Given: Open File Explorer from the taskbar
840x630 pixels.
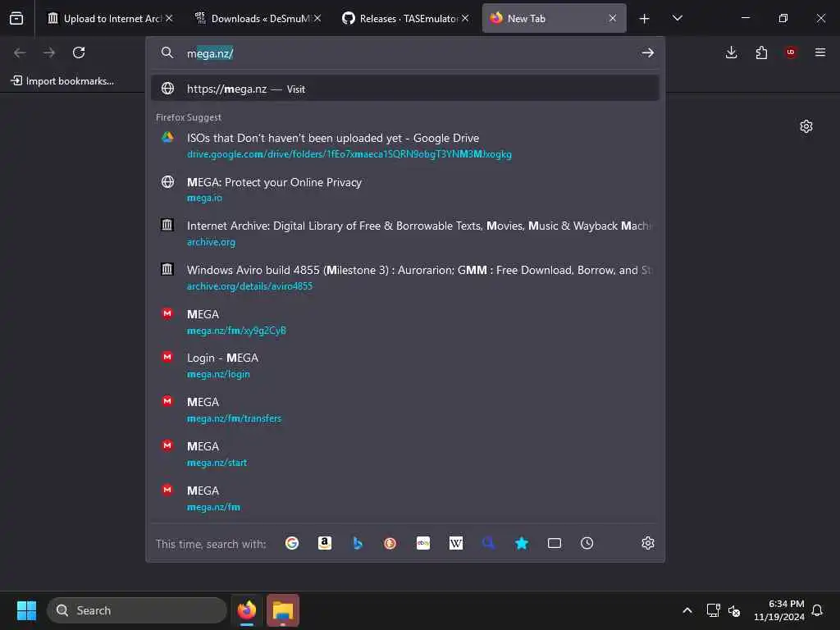Looking at the screenshot, I should (283, 610).
